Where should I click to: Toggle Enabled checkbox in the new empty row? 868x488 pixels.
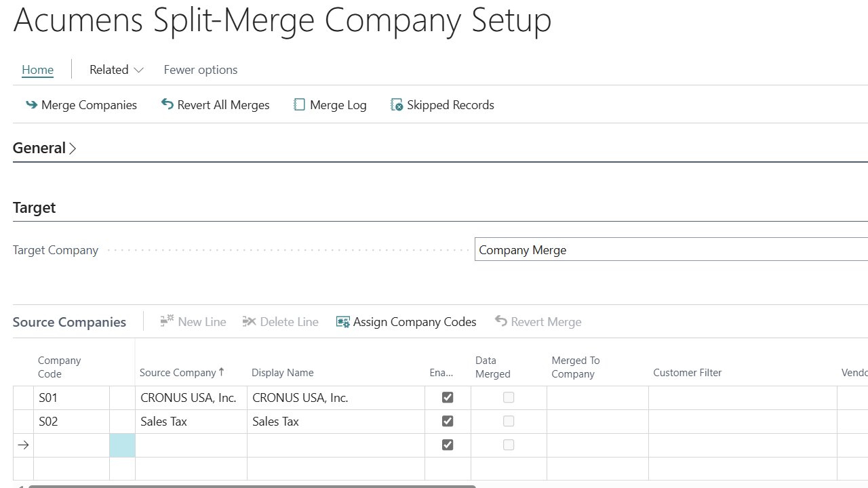click(448, 445)
